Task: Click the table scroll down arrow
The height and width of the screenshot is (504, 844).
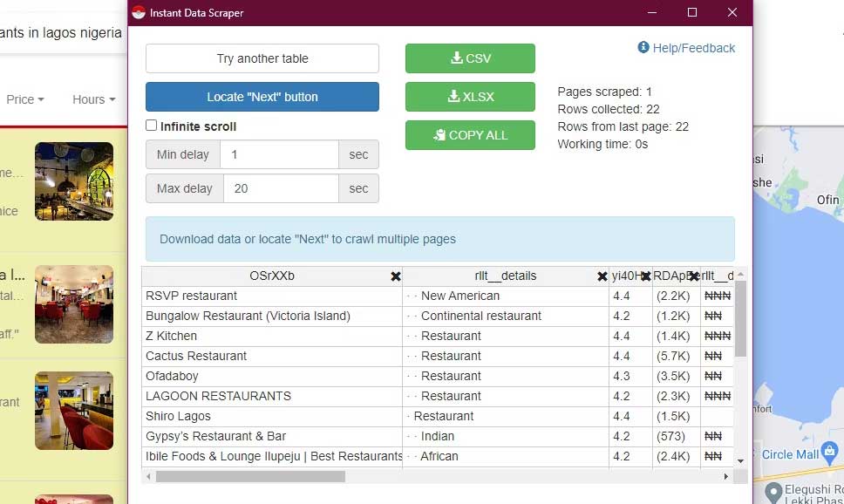Action: [x=740, y=461]
